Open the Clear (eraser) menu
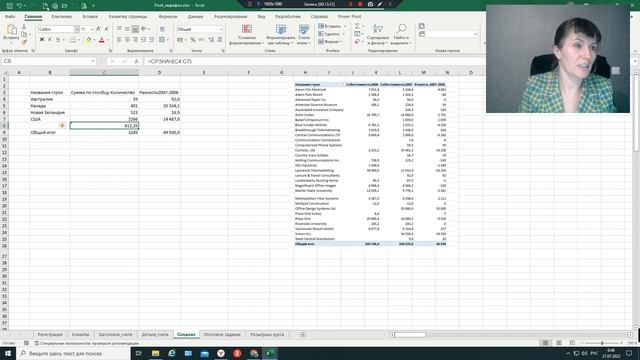This screenshot has width=640, height=360. (358, 42)
